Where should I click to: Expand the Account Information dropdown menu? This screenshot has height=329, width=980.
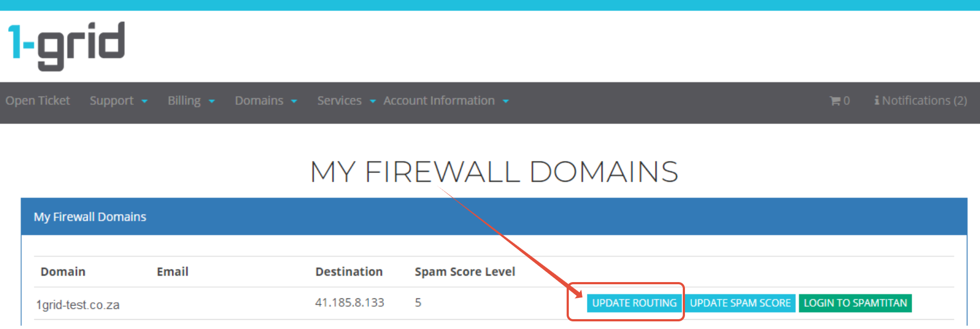pos(446,101)
